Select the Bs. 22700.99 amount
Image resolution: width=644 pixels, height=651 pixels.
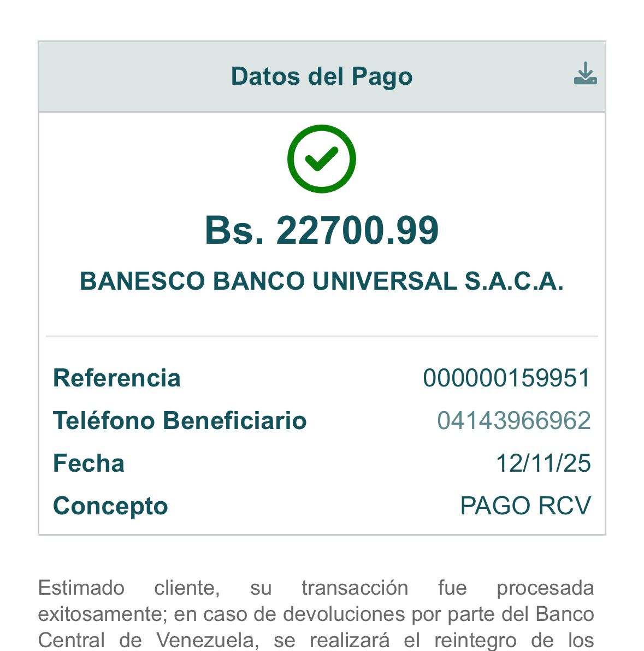click(322, 230)
